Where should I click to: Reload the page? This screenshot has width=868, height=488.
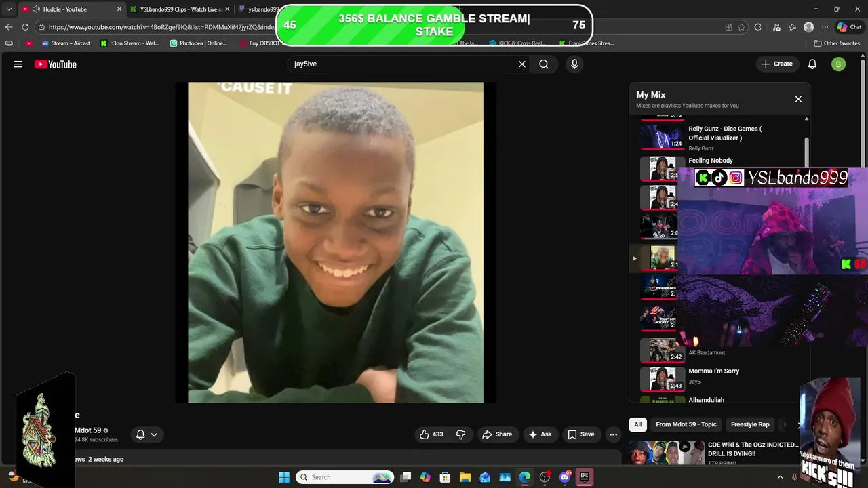[x=25, y=27]
